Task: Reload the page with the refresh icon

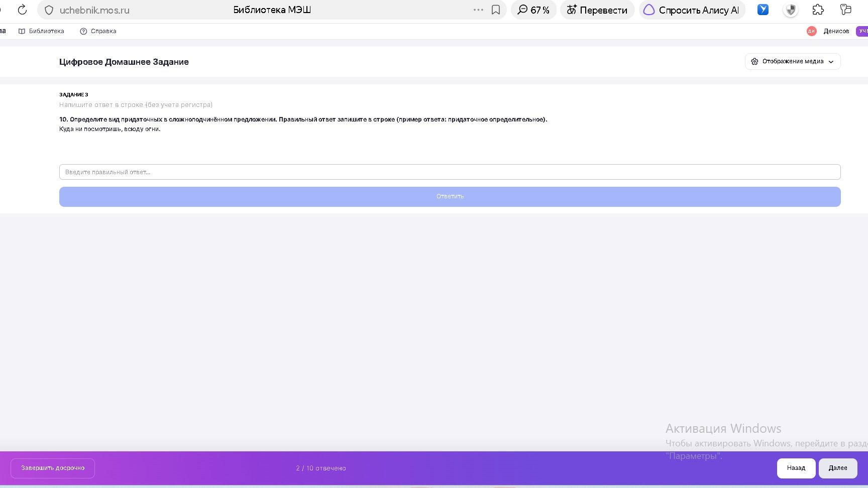Action: coord(22,10)
